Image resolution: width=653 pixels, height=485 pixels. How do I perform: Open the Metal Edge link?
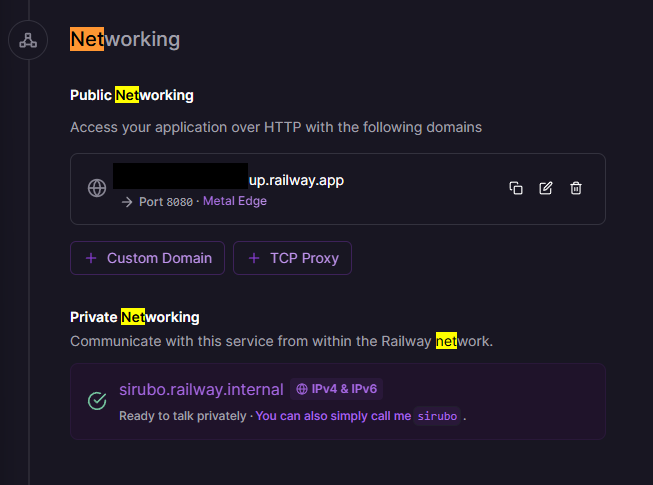[x=235, y=201]
